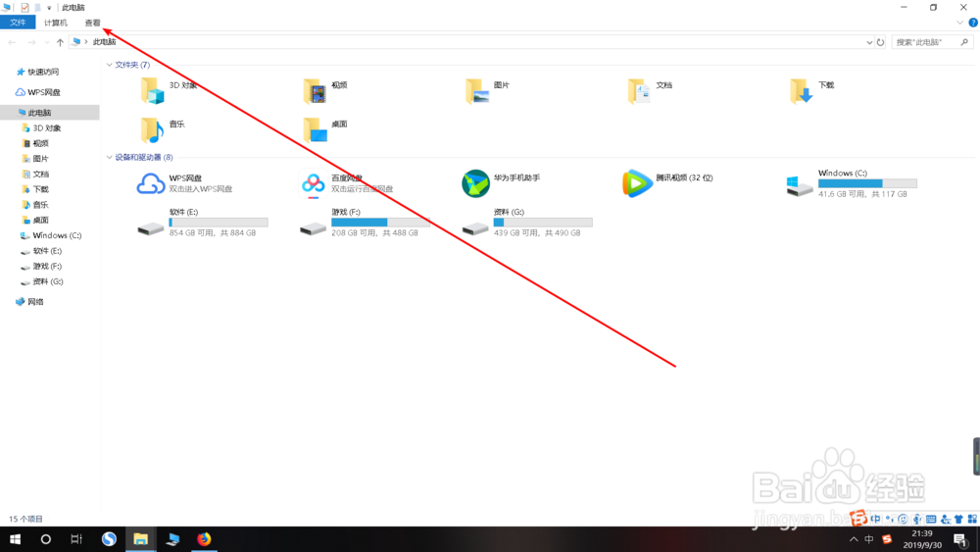
Task: Open Cortana search circle on taskbar
Action: pos(46,539)
